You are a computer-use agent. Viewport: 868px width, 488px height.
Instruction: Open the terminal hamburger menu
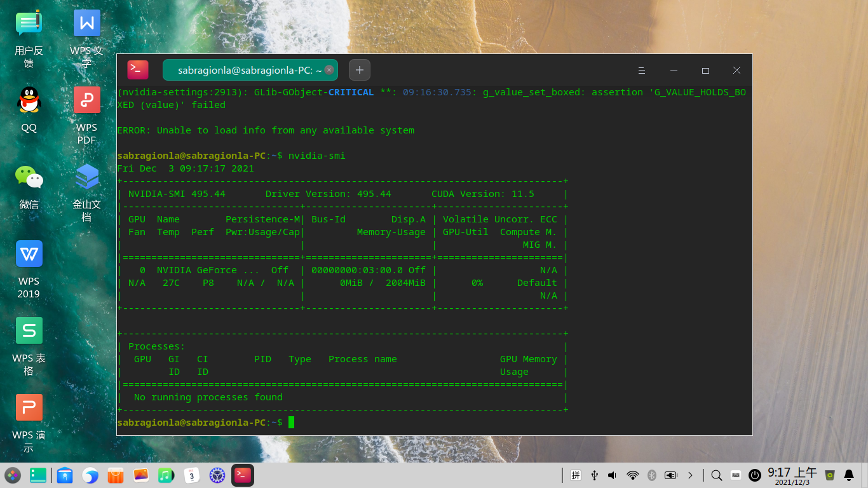pyautogui.click(x=642, y=71)
